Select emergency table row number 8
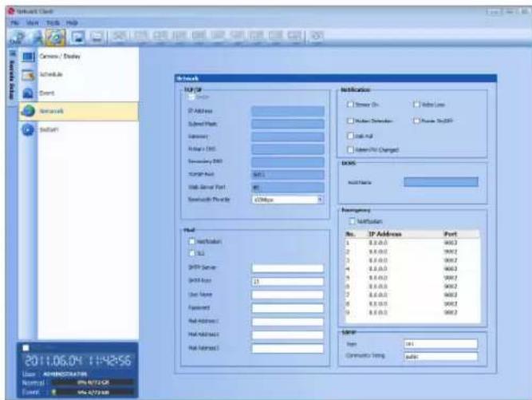Screen dimensions: 532x400 pos(412,303)
